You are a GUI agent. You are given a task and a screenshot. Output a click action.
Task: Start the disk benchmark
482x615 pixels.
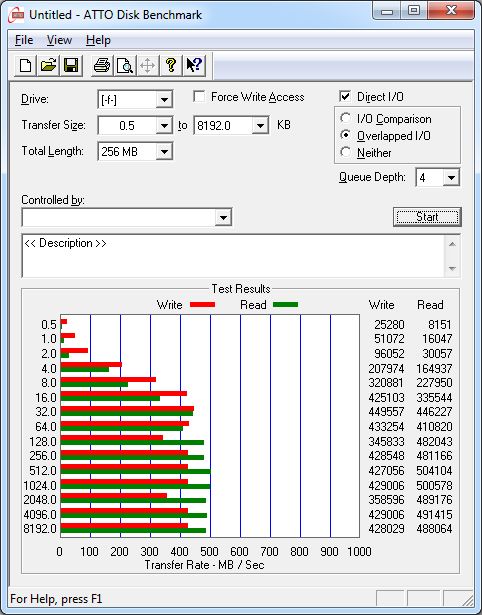tap(427, 217)
